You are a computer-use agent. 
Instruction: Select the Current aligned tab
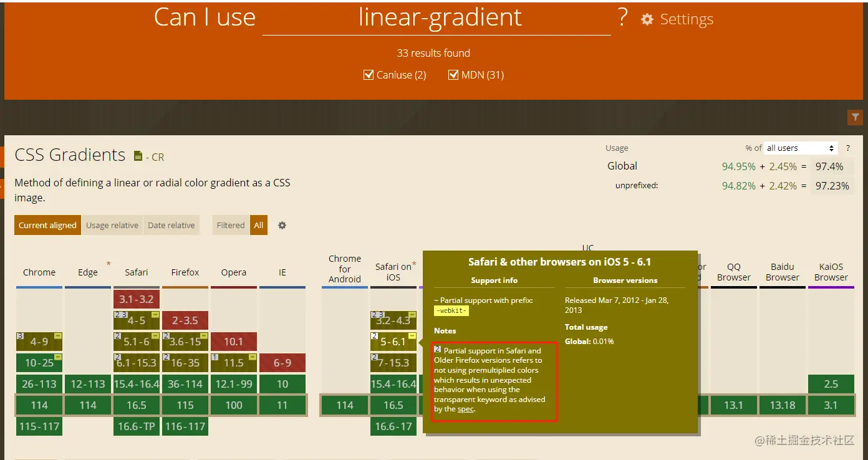(x=47, y=225)
